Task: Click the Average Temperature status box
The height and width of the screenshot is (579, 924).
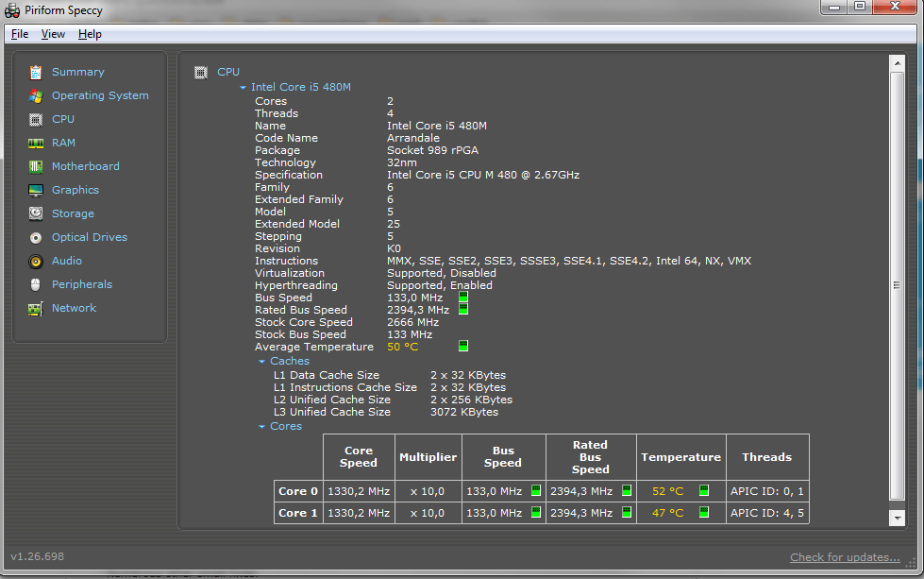Action: [x=462, y=346]
